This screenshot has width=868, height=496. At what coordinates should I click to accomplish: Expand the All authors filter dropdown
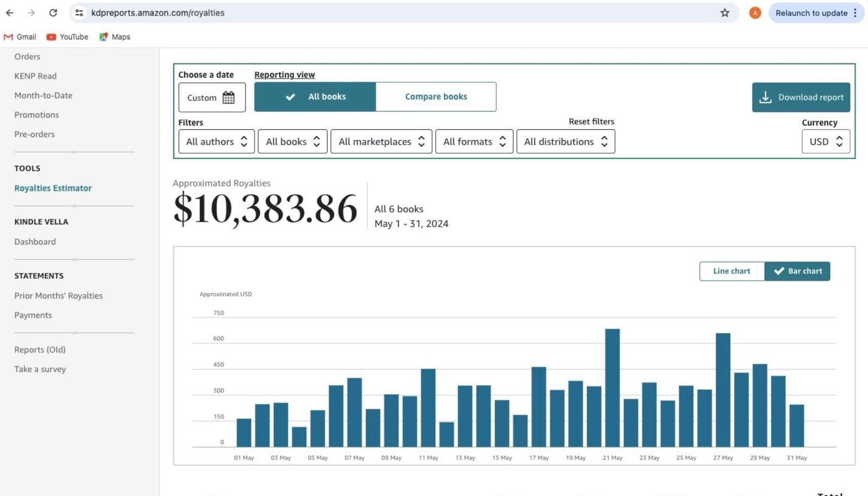(216, 142)
